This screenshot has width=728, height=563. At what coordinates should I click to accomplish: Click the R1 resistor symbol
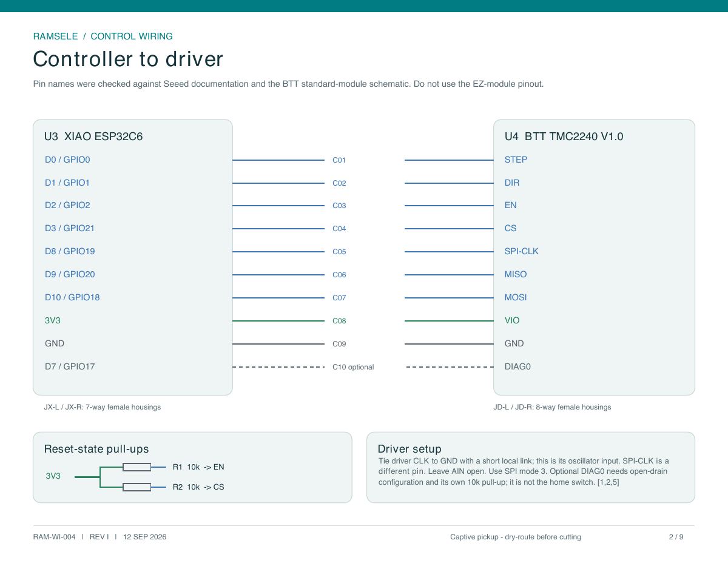pyautogui.click(x=136, y=467)
